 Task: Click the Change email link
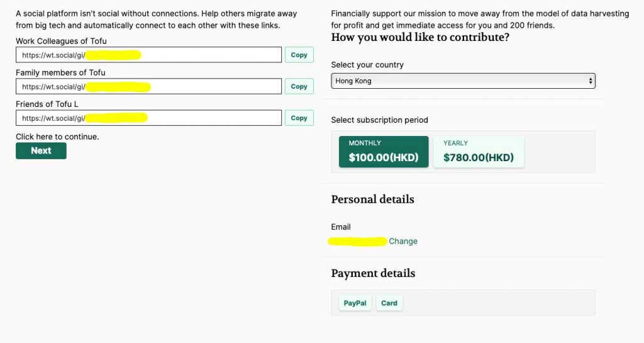pyautogui.click(x=403, y=241)
